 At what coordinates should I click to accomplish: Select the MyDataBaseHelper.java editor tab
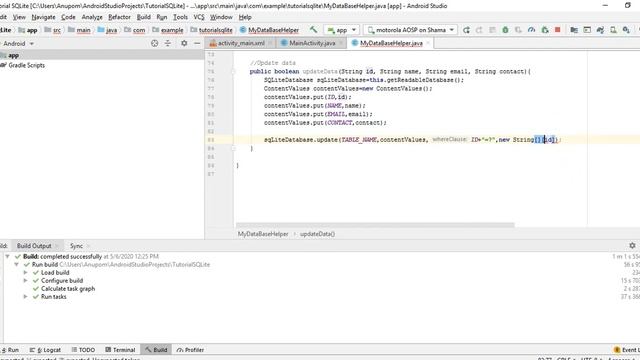tap(391, 43)
